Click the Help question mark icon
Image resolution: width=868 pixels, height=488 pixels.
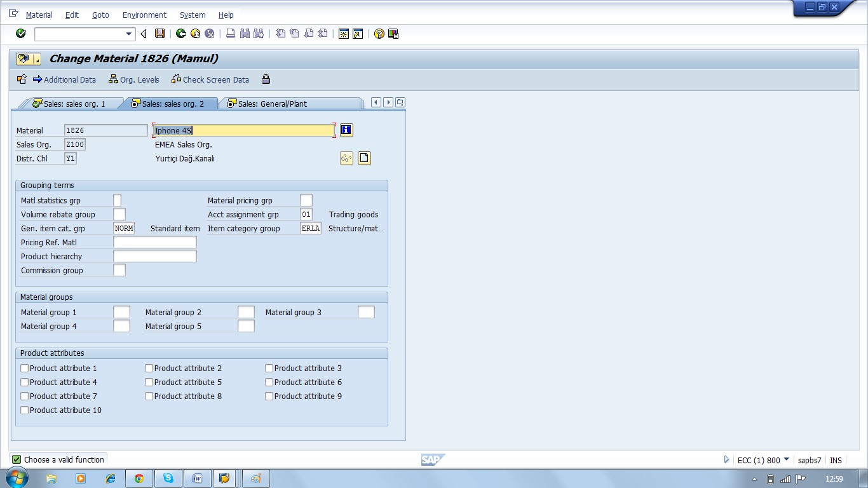point(379,34)
